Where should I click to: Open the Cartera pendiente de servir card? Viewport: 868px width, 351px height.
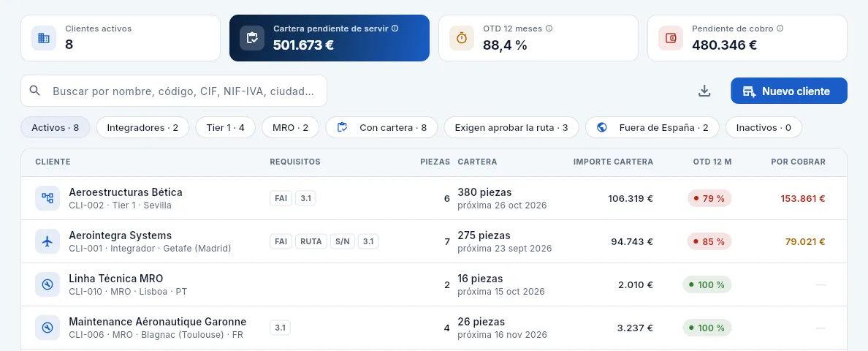click(x=330, y=37)
